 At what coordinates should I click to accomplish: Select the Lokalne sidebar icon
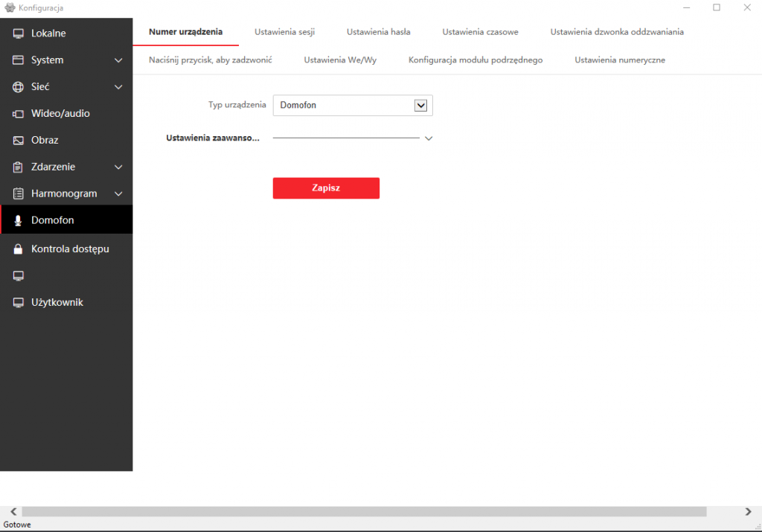point(16,33)
